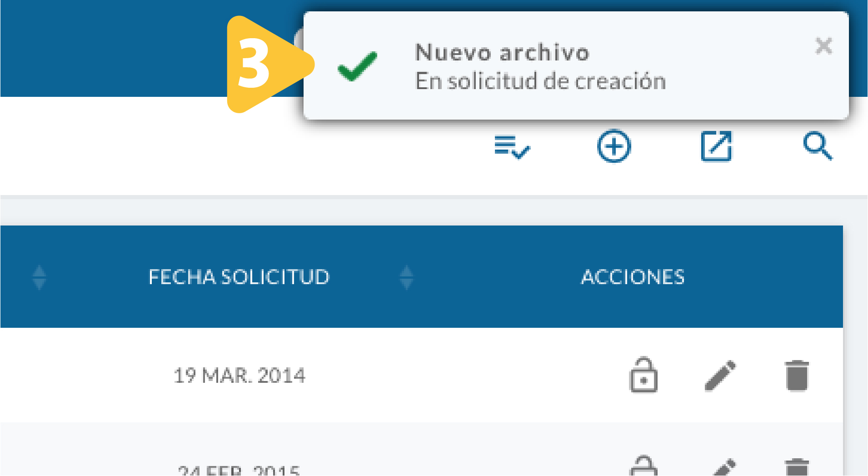The height and width of the screenshot is (476, 868).
Task: Dismiss the Nuevo archivo notification
Action: [823, 46]
